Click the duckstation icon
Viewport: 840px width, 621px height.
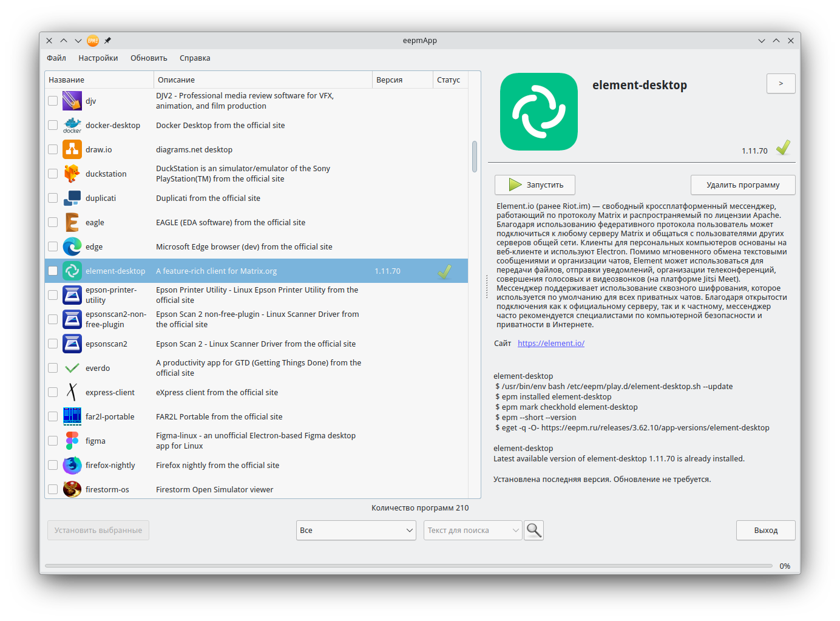pos(72,174)
